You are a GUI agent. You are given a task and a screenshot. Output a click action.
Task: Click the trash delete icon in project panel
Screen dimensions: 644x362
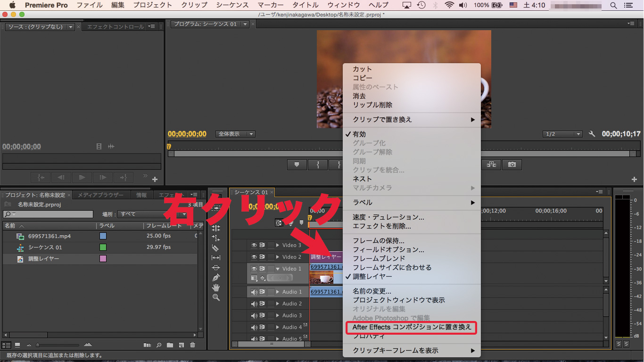(192, 345)
